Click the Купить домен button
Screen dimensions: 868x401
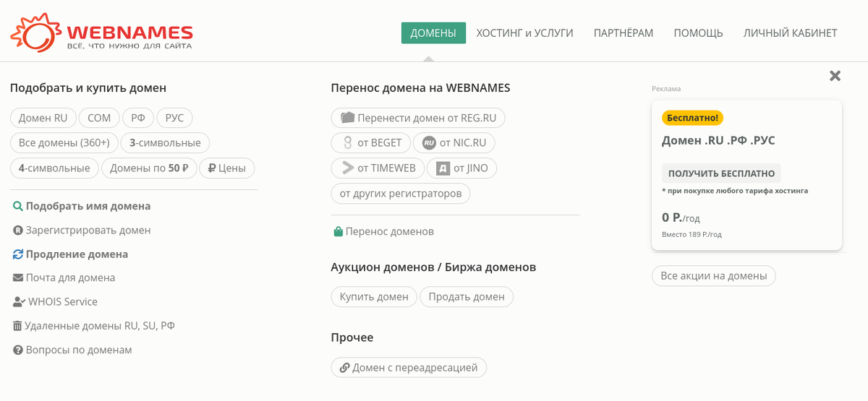point(374,297)
